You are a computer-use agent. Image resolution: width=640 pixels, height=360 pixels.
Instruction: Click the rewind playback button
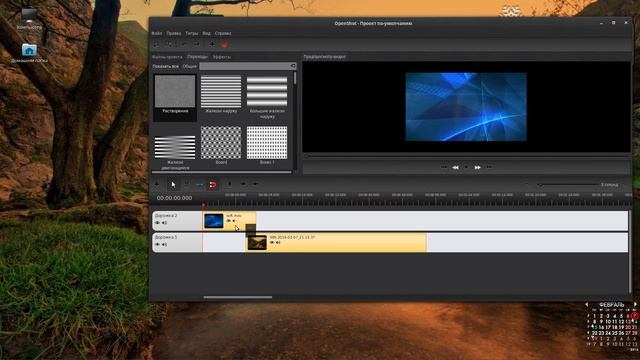[456, 167]
